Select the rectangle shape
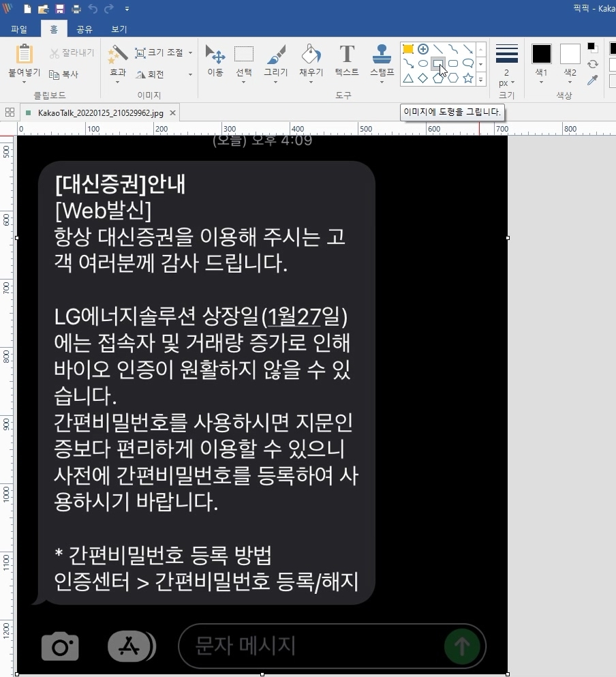The height and width of the screenshot is (677, 616). tap(438, 63)
